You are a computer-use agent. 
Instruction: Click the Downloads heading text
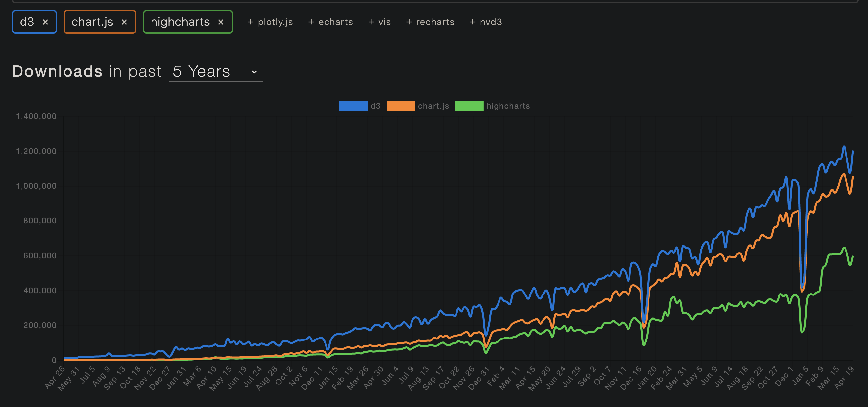click(57, 71)
